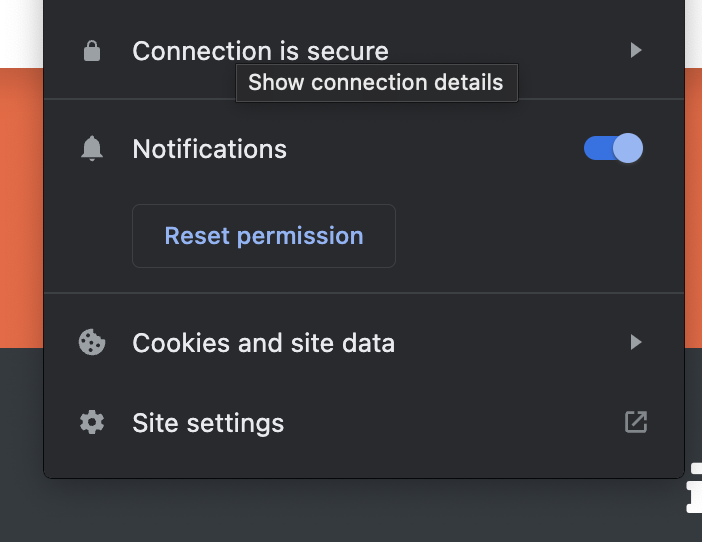Click the gear icon for Site settings
Image resolution: width=702 pixels, height=542 pixels.
92,423
